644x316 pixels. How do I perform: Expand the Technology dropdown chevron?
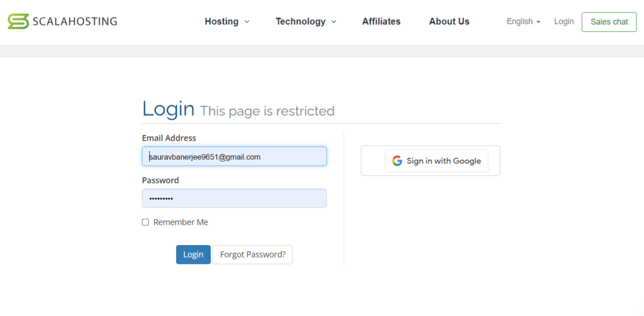(x=334, y=21)
